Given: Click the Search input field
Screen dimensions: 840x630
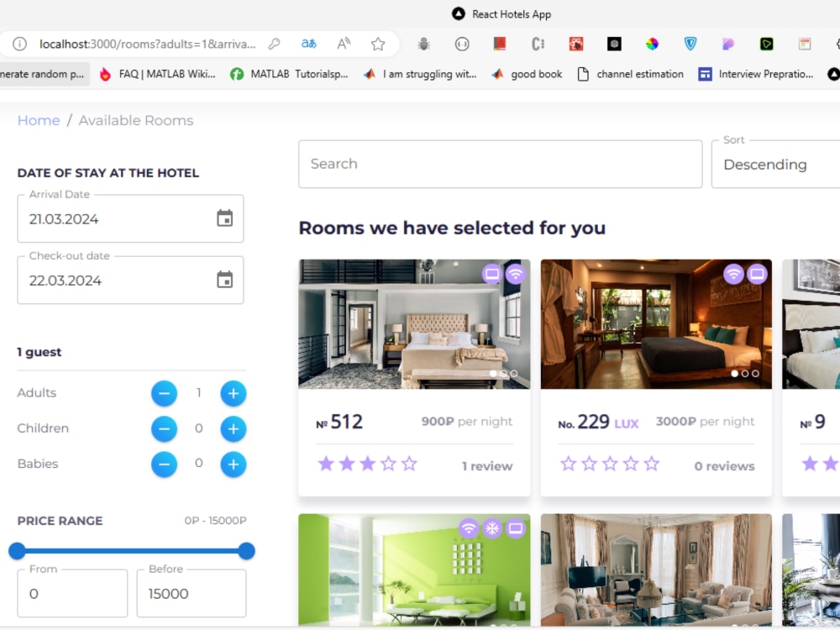Looking at the screenshot, I should [x=500, y=164].
